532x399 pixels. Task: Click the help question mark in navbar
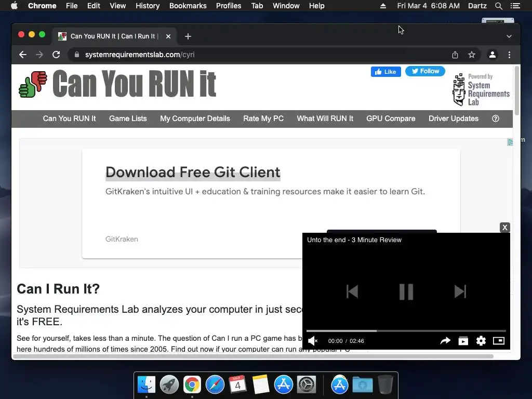tap(496, 118)
